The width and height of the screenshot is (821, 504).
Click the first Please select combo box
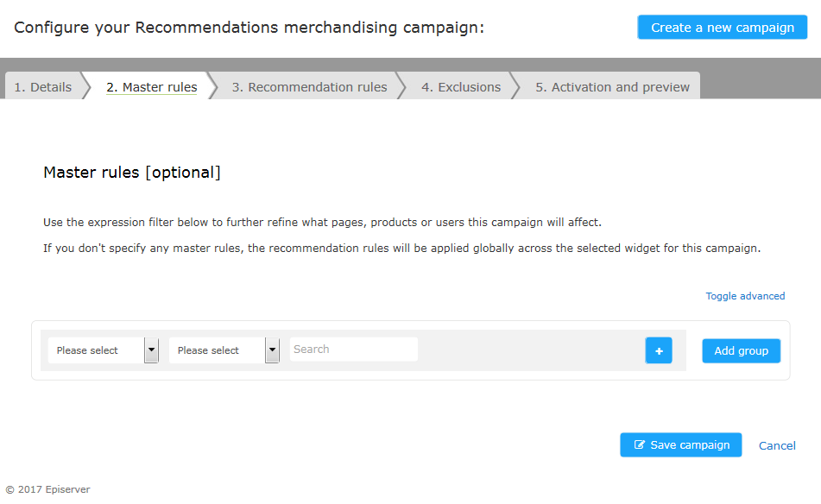103,350
